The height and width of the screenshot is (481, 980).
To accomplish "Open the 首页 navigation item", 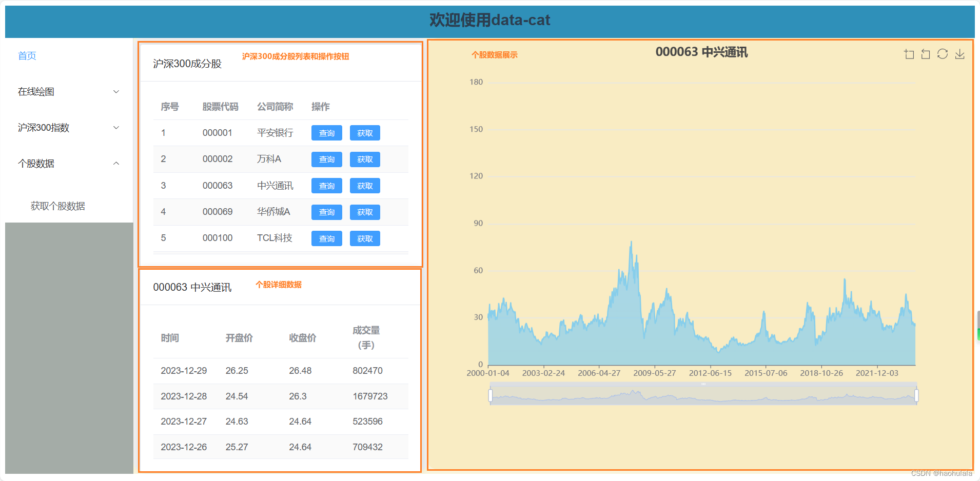I will tap(27, 55).
